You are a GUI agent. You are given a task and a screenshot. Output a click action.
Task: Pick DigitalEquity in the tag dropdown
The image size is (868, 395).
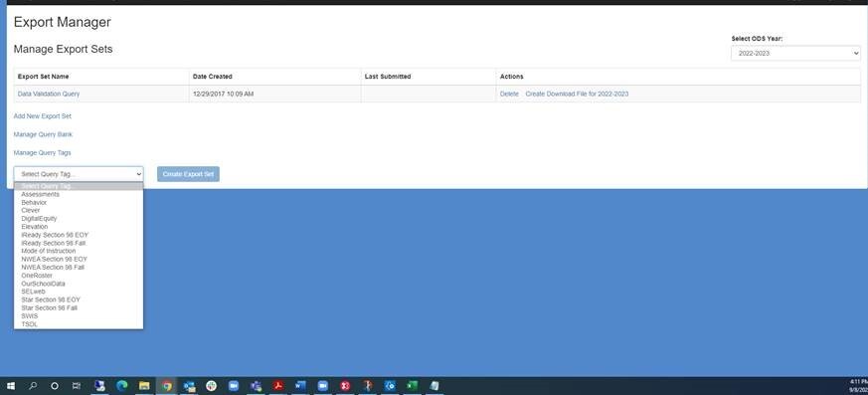click(79, 219)
